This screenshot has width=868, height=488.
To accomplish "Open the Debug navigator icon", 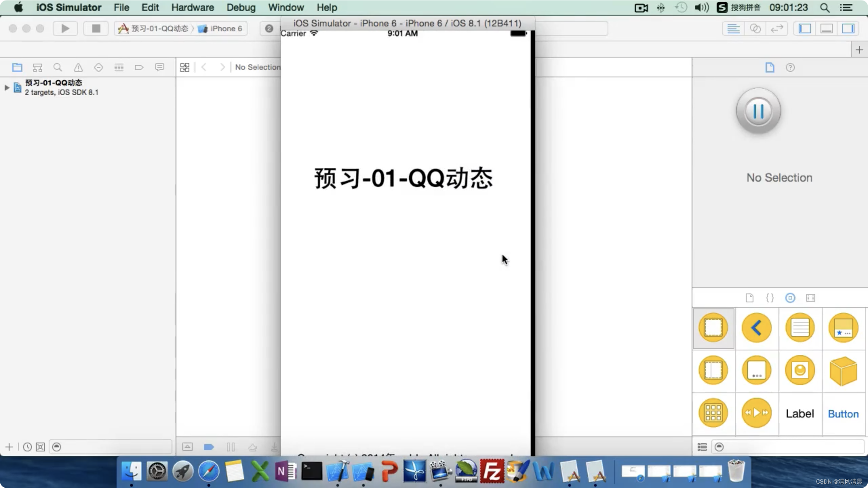I will pos(119,67).
